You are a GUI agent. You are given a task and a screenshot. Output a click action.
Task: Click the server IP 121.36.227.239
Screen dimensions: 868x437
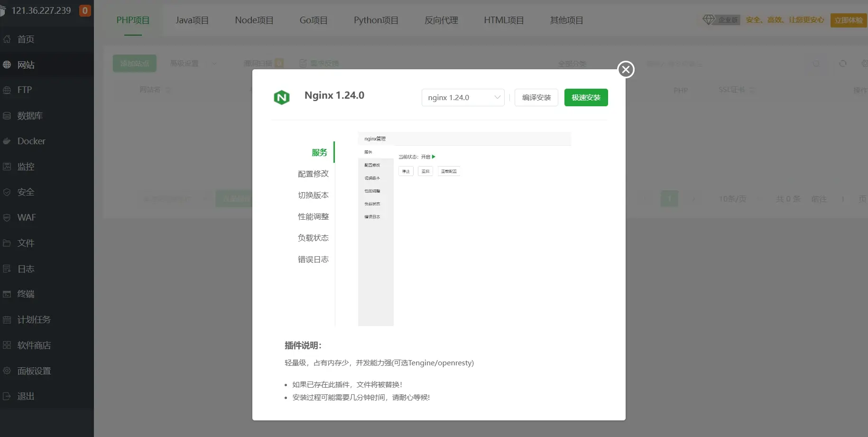pos(41,10)
